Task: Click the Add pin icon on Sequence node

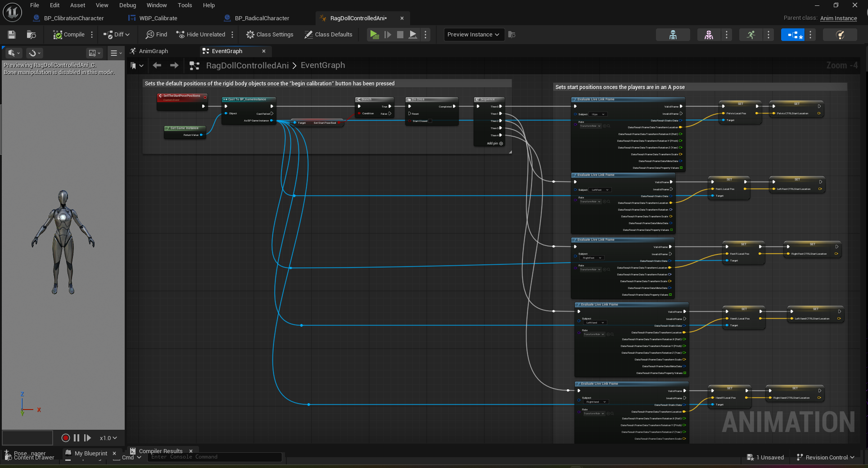Action: click(501, 144)
